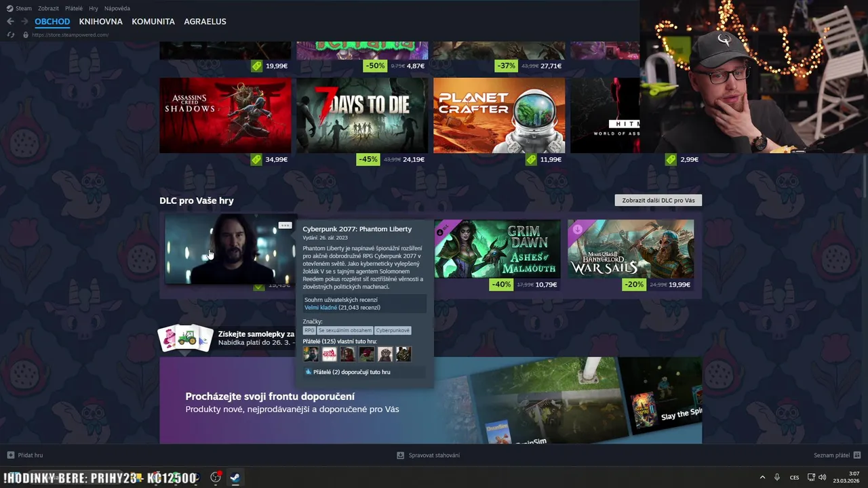Click the first friend avatar in tooltip
This screenshot has height=488, width=868.
pos(311,354)
